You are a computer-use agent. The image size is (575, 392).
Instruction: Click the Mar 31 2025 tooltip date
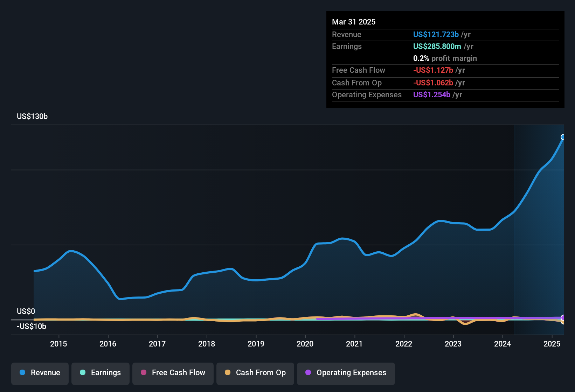click(354, 22)
